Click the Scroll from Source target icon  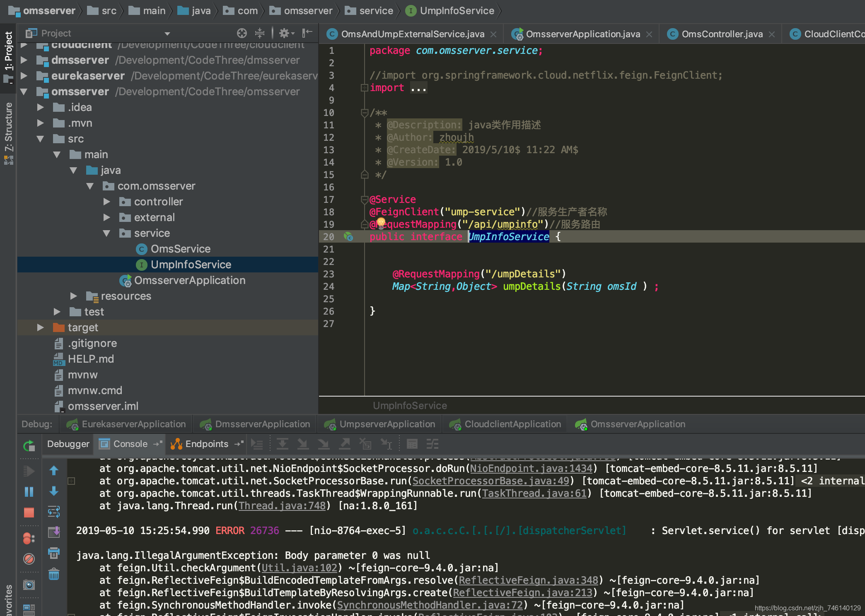242,33
